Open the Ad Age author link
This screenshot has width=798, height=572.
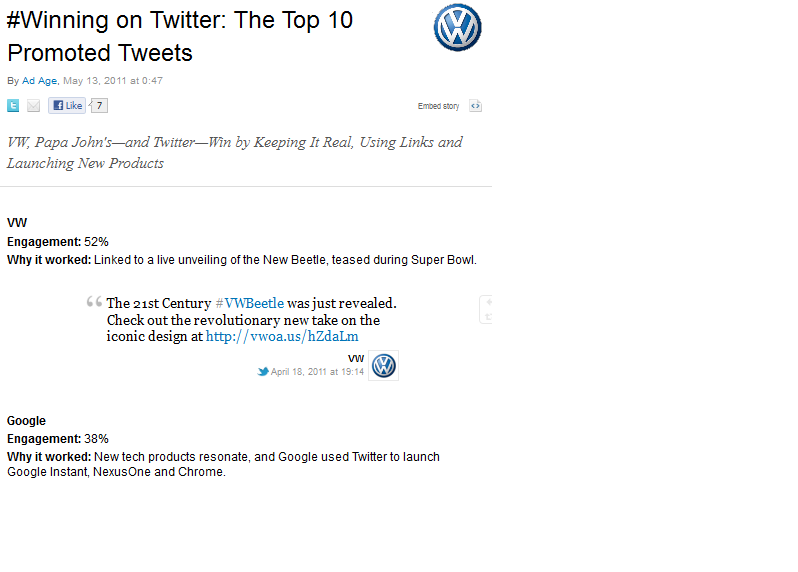pos(40,81)
